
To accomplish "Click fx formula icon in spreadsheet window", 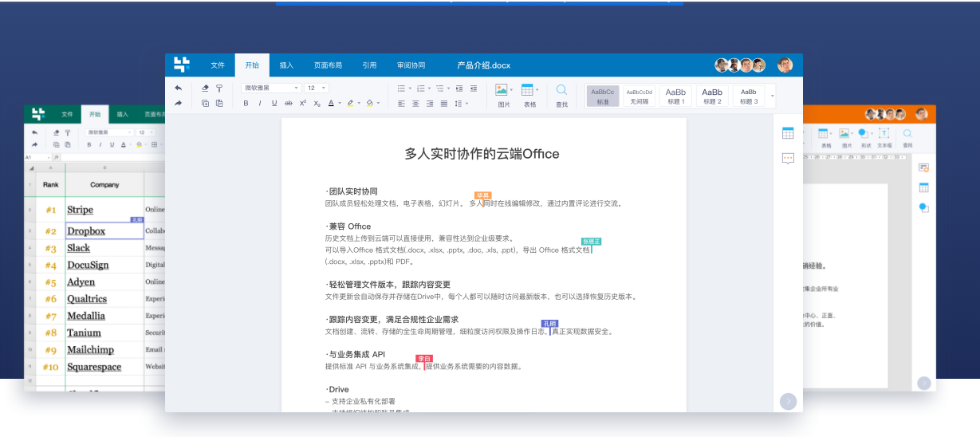I will pyautogui.click(x=57, y=157).
